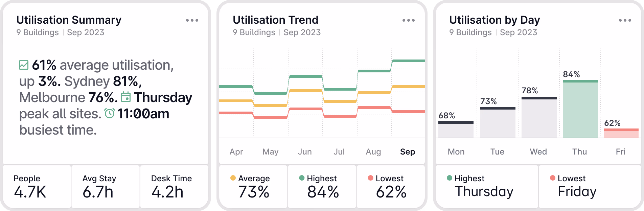Select the Apr month on trend axis
The height and width of the screenshot is (211, 644).
tap(236, 152)
